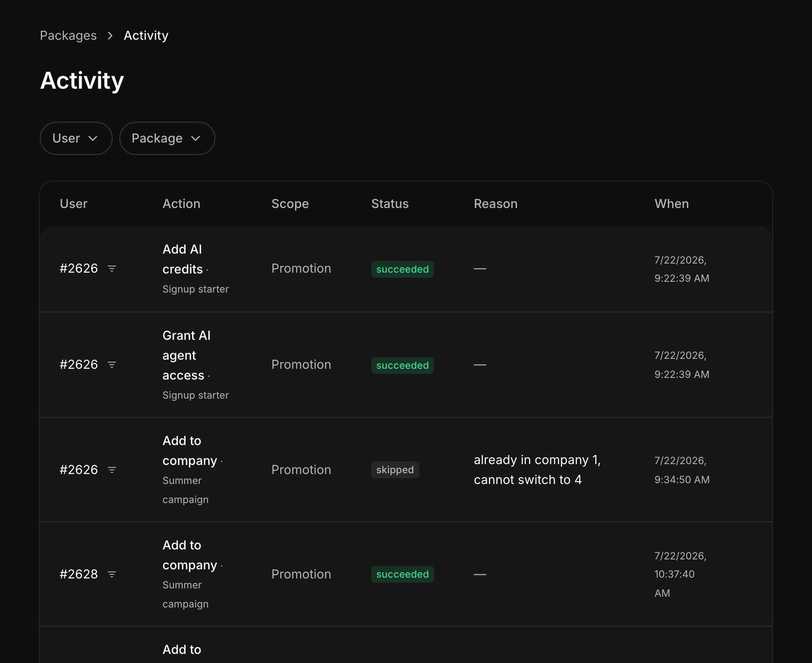812x663 pixels.
Task: Click filter icon next to #2626 in skipped row
Action: coord(112,470)
